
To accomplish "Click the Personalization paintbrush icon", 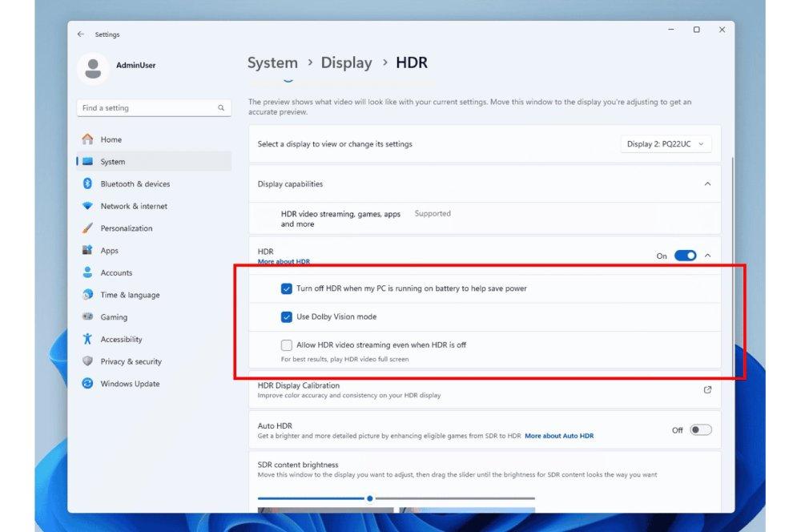I will 88,228.
